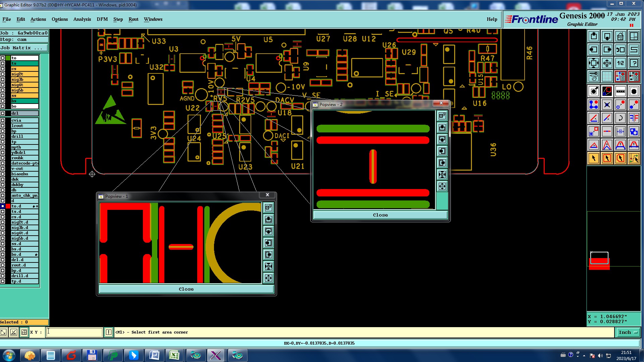Click the red color swatch of layer to.d
644x362 pixels.
(x=8, y=206)
